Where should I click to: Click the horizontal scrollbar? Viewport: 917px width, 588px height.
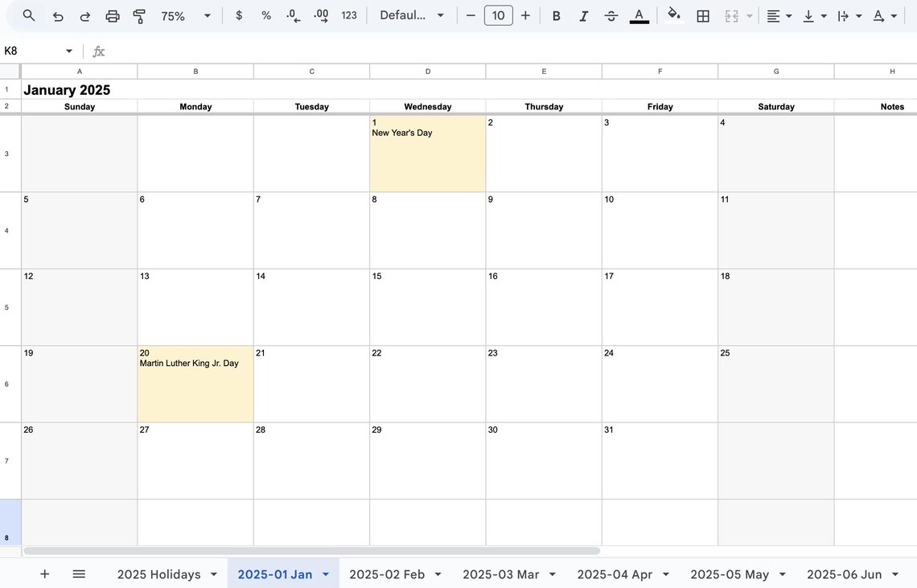[312, 550]
